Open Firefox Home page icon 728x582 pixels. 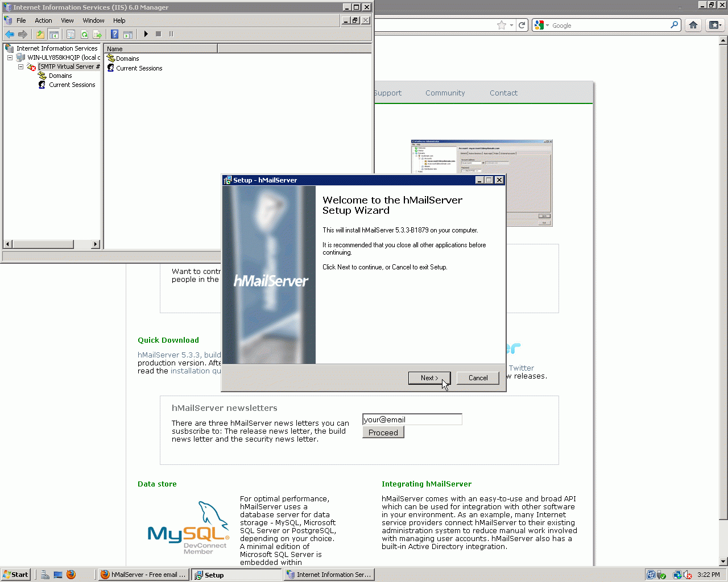tap(693, 25)
